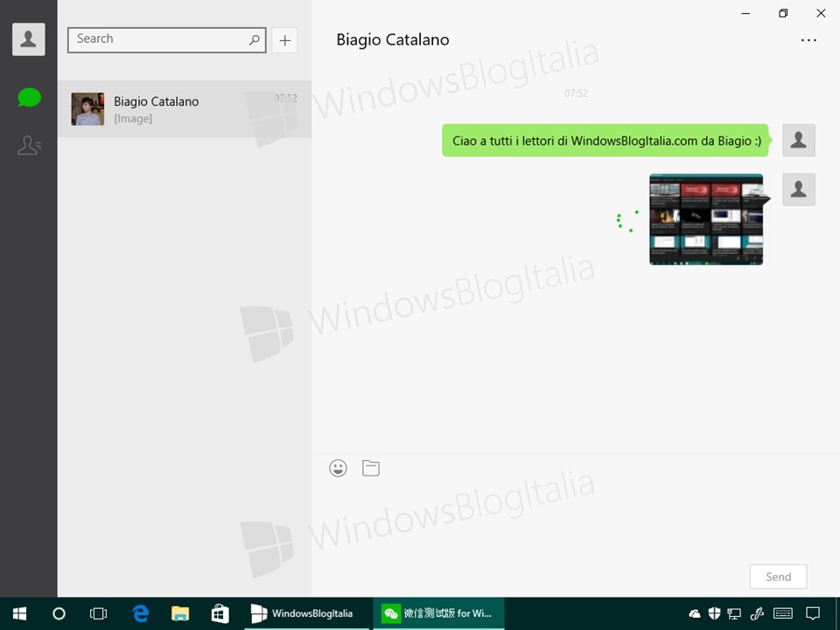
Task: Open network tray icon
Action: tap(734, 614)
